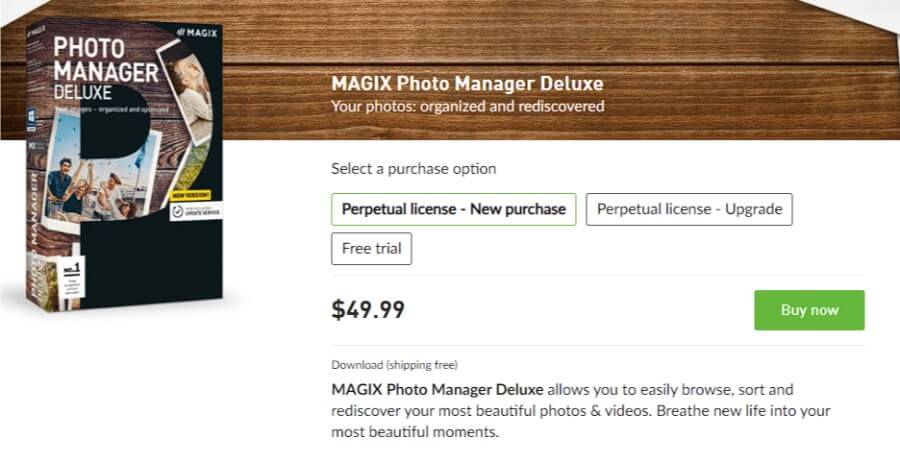Select the Free trial option
This screenshot has height=463, width=900.
click(371, 249)
